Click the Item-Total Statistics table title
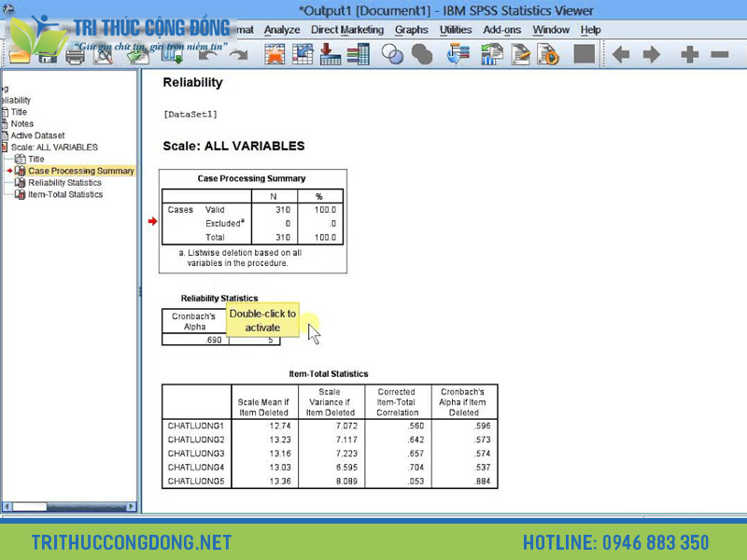The image size is (747, 560). point(329,374)
